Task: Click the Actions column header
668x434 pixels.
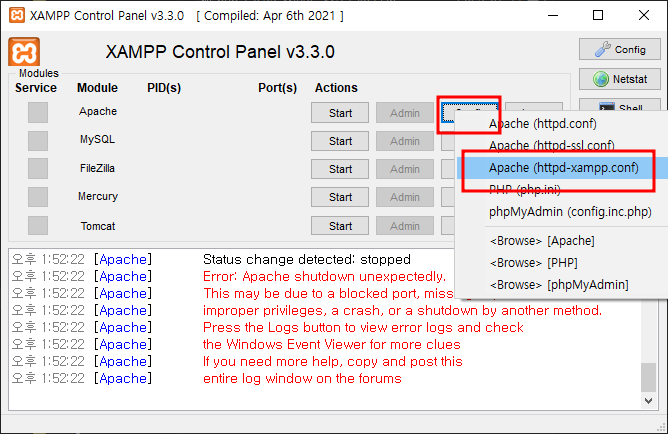Action: click(x=336, y=88)
